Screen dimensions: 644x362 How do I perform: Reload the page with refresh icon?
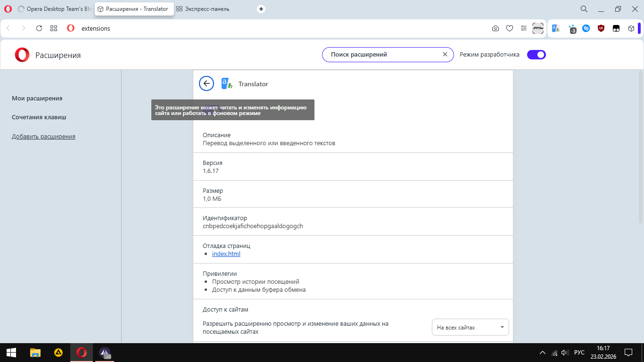pos(39,28)
